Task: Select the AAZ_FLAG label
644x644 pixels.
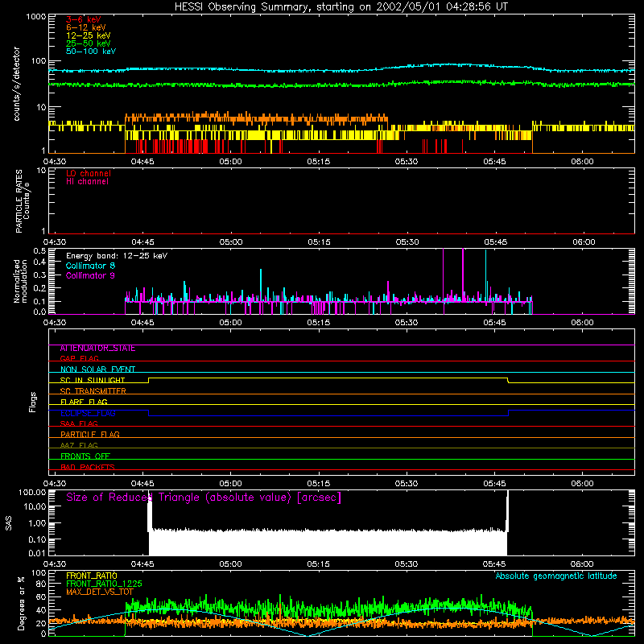Action: point(79,445)
